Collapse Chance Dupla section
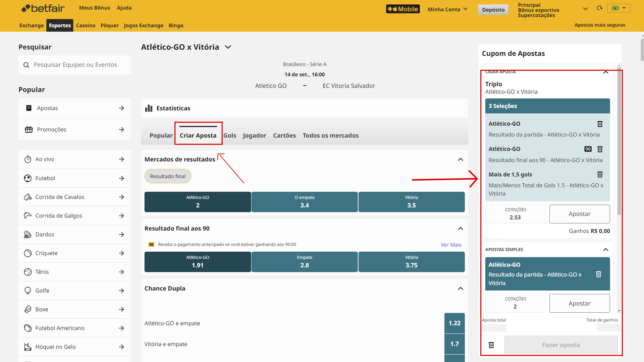This screenshot has height=362, width=644. [x=461, y=289]
